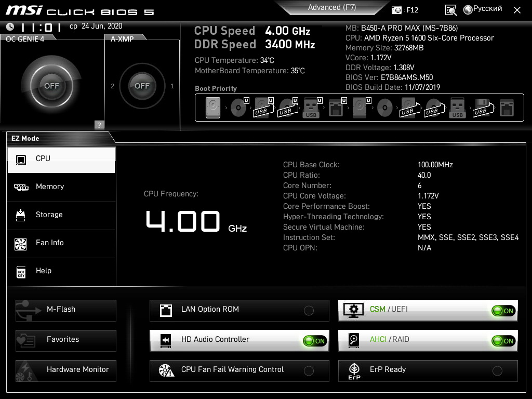532x399 pixels.
Task: Click the OC Genie 4 help question mark
Action: point(99,125)
